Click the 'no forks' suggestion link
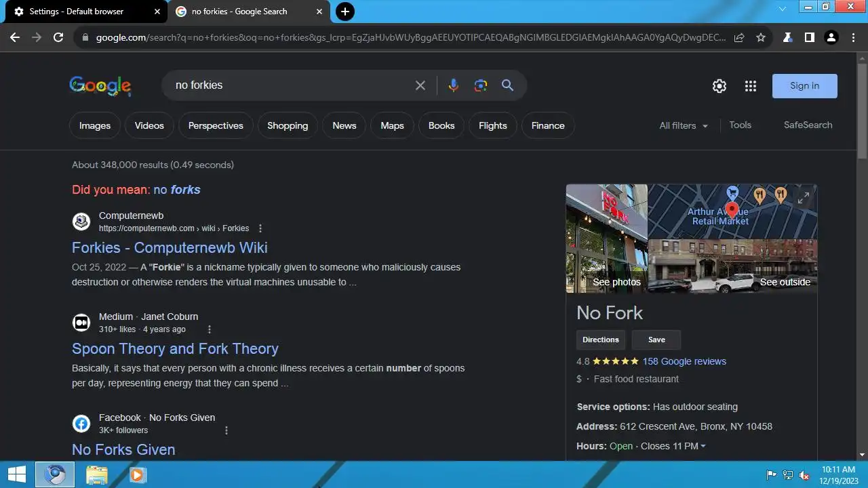Viewport: 868px width, 488px height. pos(177,190)
